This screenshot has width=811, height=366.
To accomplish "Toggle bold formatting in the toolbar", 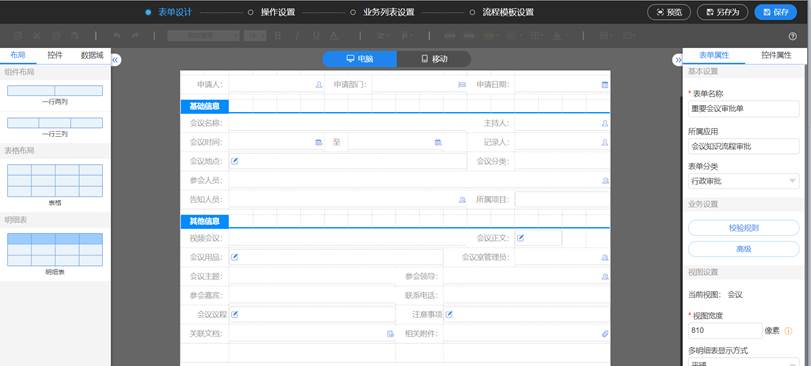I will pyautogui.click(x=278, y=36).
